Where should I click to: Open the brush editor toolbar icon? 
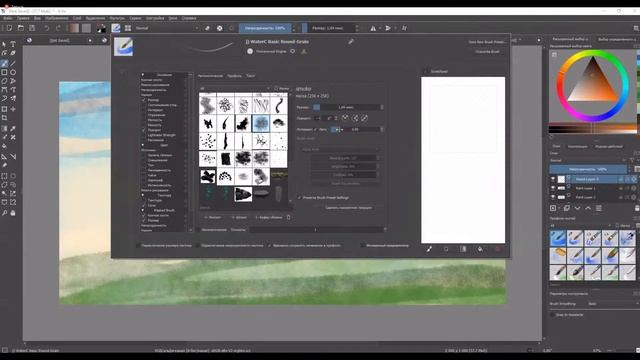point(116,28)
